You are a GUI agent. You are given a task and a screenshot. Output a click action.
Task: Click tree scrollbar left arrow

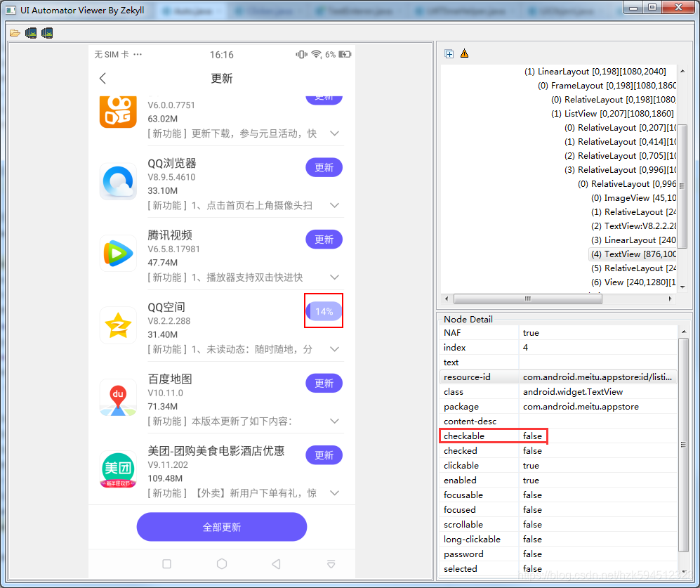447,299
